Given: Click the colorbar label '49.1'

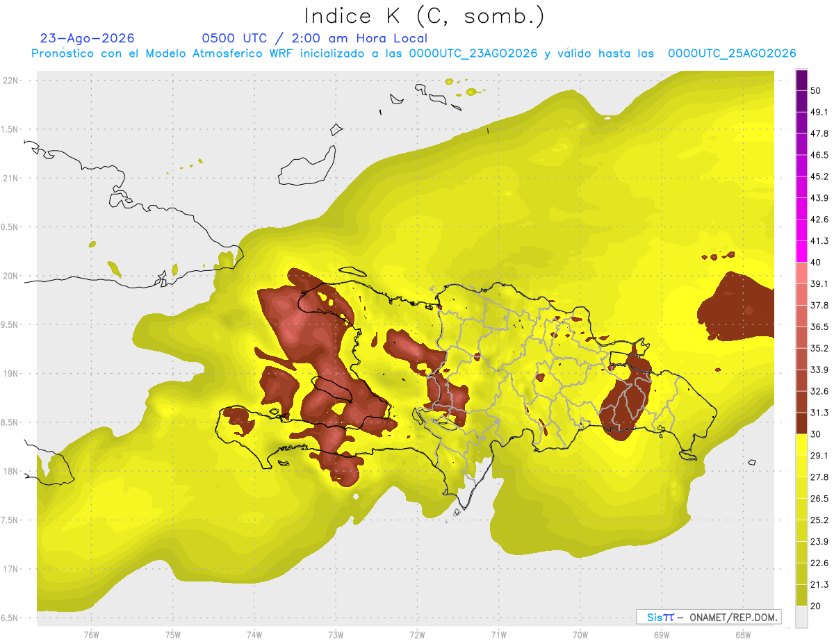Looking at the screenshot, I should pos(819,112).
